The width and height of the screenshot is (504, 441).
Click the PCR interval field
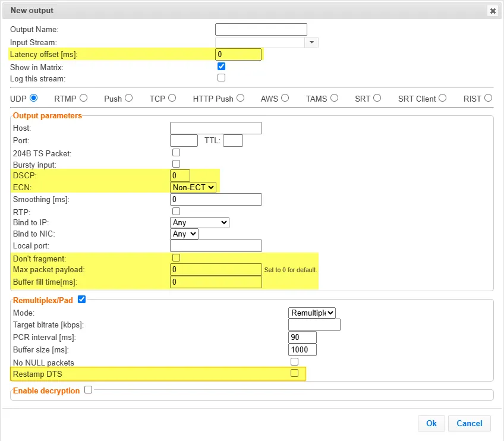pyautogui.click(x=303, y=337)
